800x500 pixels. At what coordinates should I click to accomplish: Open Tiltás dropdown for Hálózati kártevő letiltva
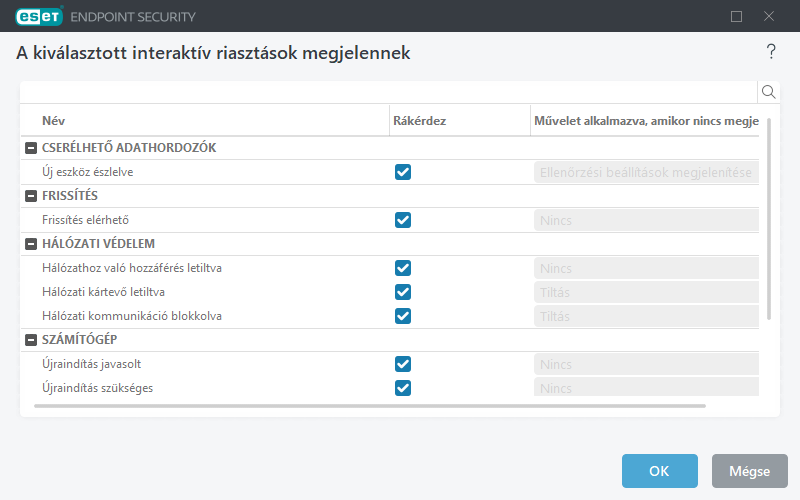tap(646, 292)
